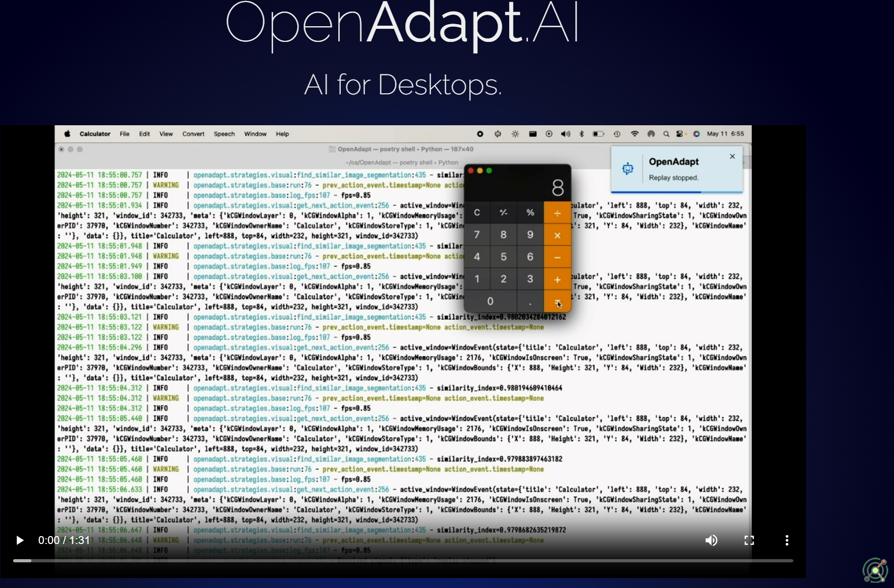Image resolution: width=894 pixels, height=588 pixels.
Task: Click the OpenAdapt notification robot icon
Action: coord(628,169)
